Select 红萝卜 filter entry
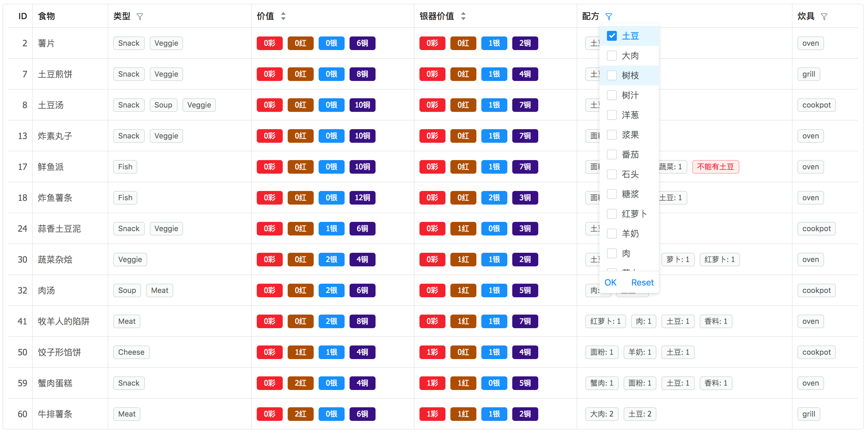Screen dimensions: 868x432 click(612, 214)
